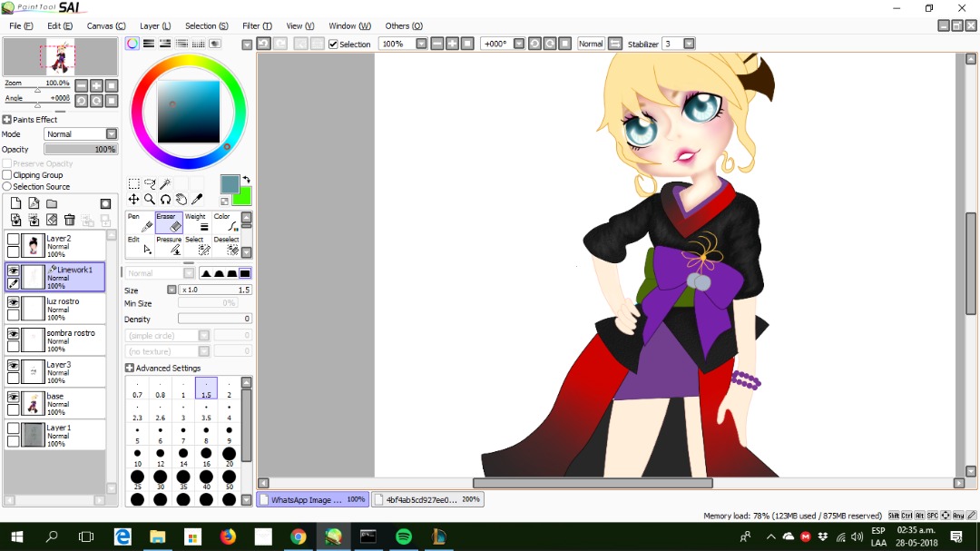Adjust the layer Opacity slider
This screenshot has width=980, height=551.
81,150
